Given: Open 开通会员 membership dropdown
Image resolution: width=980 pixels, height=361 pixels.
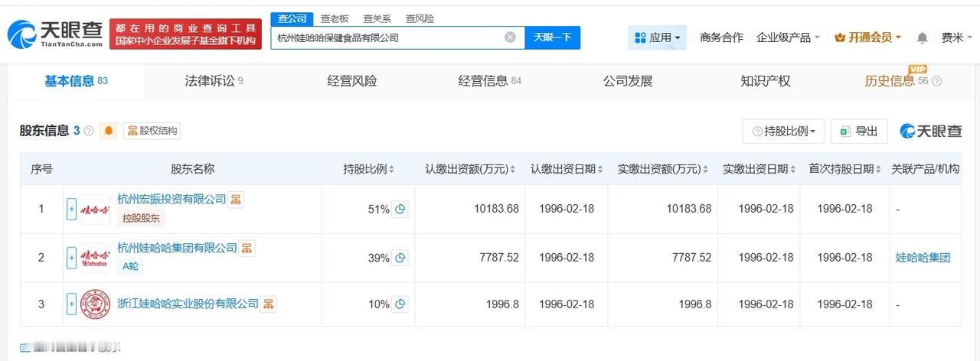Looking at the screenshot, I should pyautogui.click(x=867, y=37).
